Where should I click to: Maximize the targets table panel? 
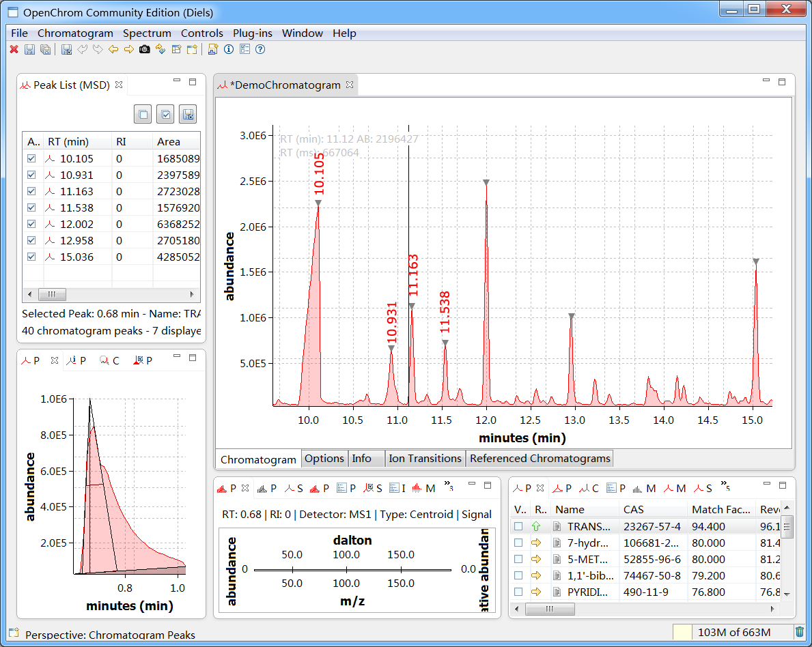point(783,485)
